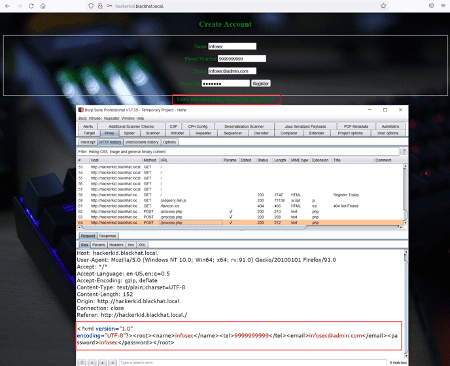Go back in the browser
Viewport: 450px width, 366px height.
7,6
